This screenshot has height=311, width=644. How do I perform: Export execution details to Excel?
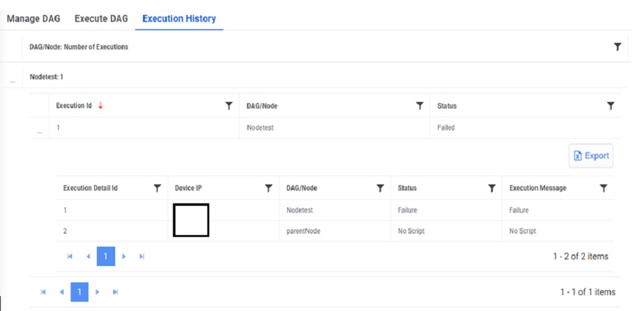[x=591, y=156]
